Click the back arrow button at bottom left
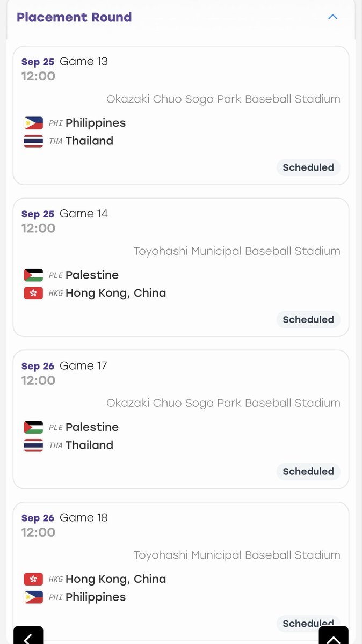 (x=28, y=636)
